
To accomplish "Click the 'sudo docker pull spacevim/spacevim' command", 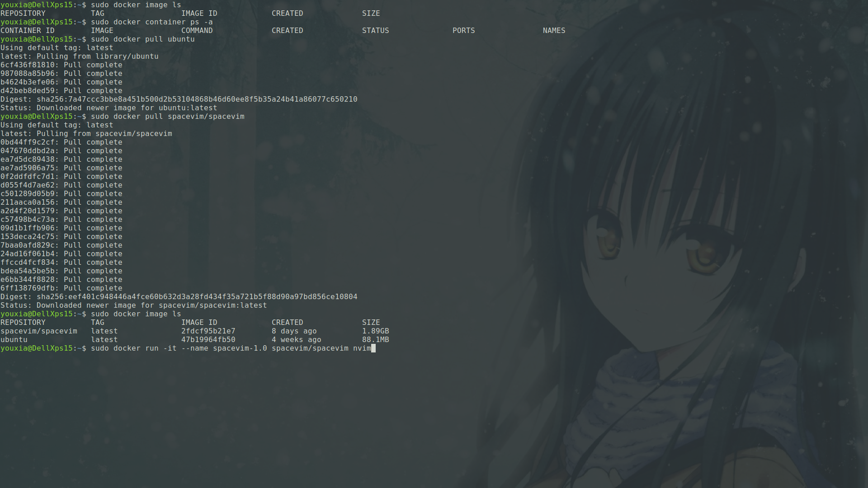I will [168, 117].
